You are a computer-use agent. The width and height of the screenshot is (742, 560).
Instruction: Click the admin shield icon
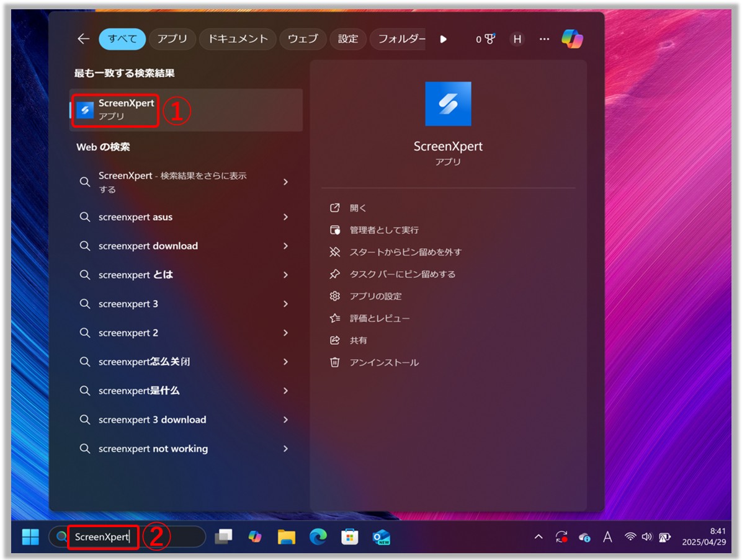click(334, 230)
